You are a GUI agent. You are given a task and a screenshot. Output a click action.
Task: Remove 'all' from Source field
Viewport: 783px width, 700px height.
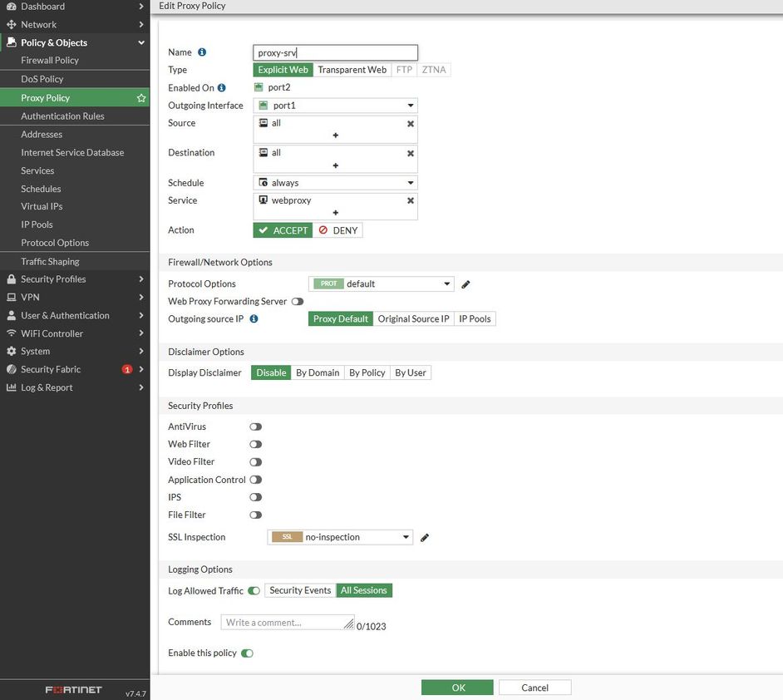(411, 123)
